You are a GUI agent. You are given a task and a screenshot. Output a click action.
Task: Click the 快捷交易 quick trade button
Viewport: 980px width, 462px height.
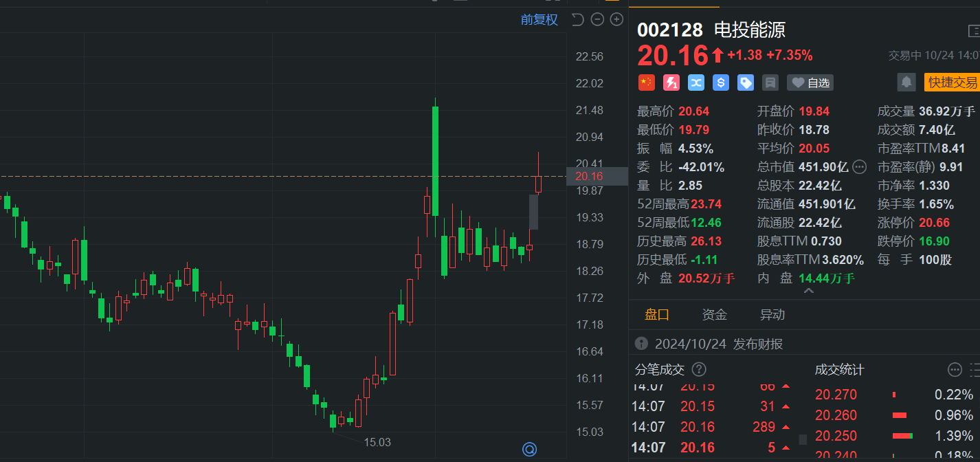(x=952, y=82)
